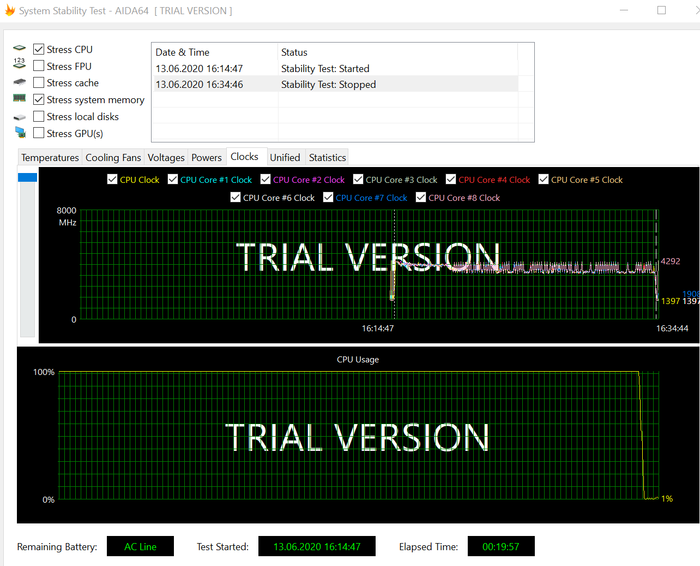Click the RAM module icon beside Stress system memory
Screen dimensions: 700x566
pyautogui.click(x=19, y=98)
